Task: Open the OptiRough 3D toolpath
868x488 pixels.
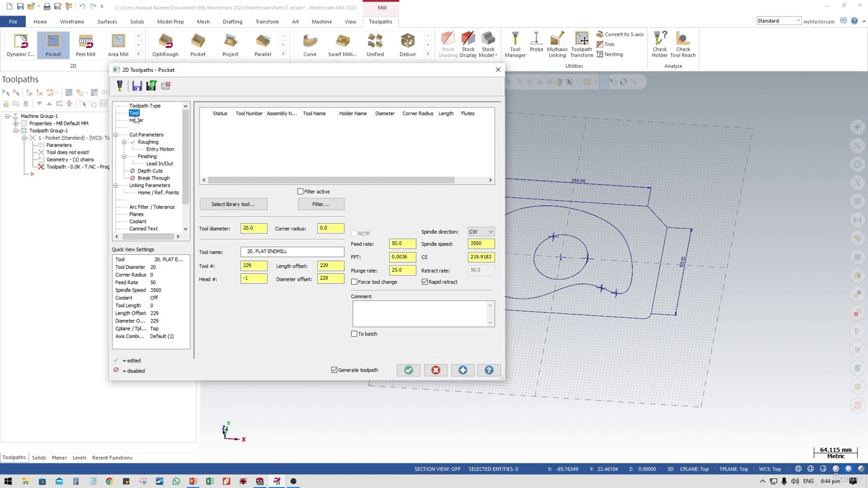Action: coord(165,45)
